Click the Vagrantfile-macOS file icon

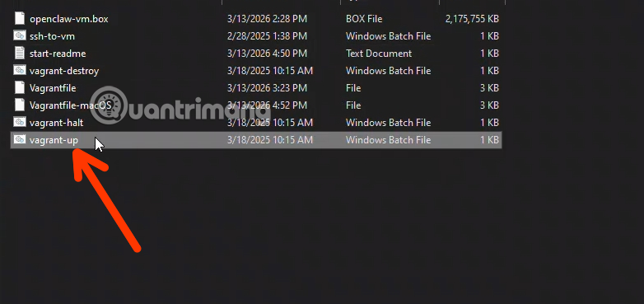pos(19,105)
